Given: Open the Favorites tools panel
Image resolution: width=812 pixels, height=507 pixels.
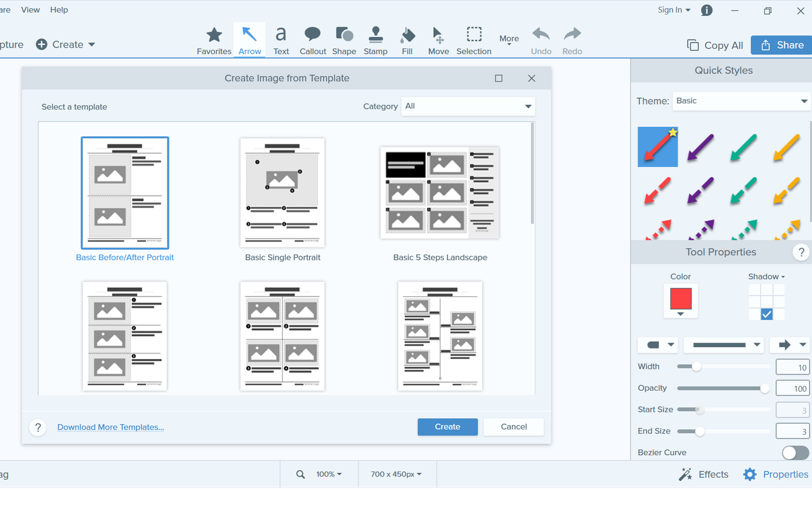Looking at the screenshot, I should coord(214,39).
